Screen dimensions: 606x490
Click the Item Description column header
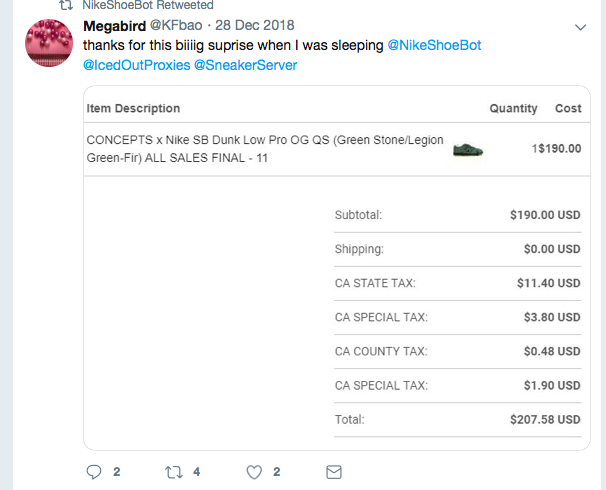coord(133,108)
